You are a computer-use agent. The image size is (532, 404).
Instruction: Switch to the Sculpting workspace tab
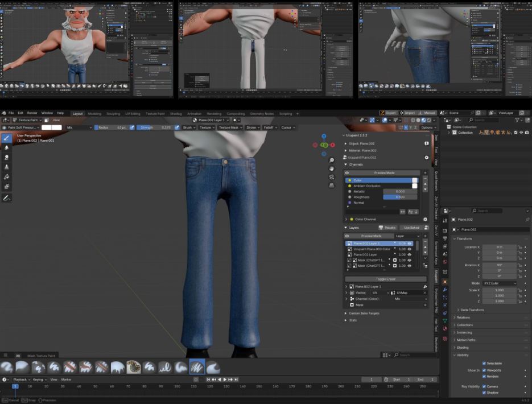[113, 113]
